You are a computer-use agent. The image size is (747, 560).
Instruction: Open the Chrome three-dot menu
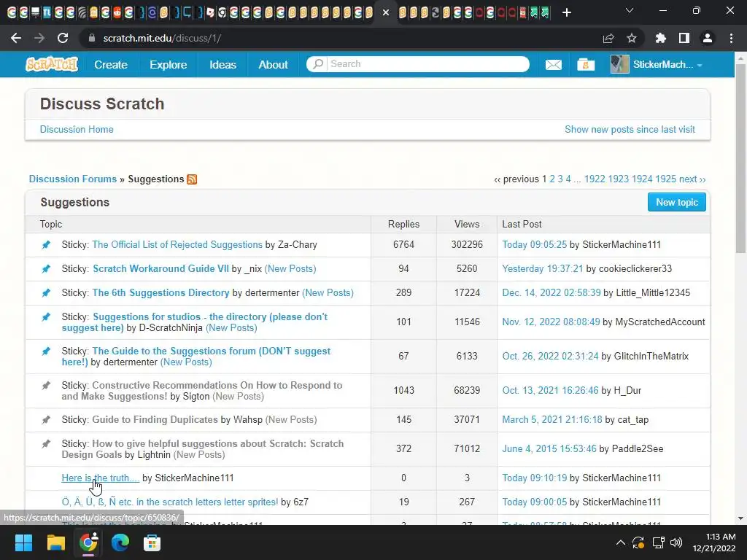[731, 38]
